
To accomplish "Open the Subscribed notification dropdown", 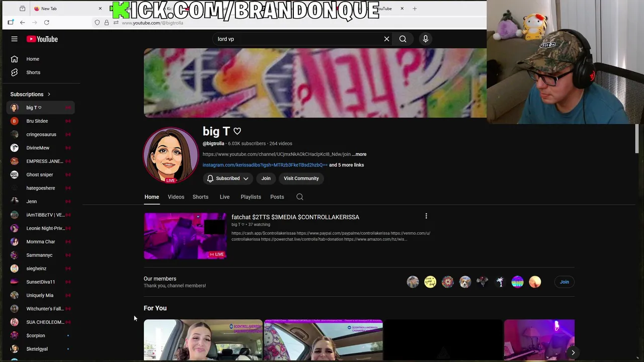I will click(x=227, y=178).
